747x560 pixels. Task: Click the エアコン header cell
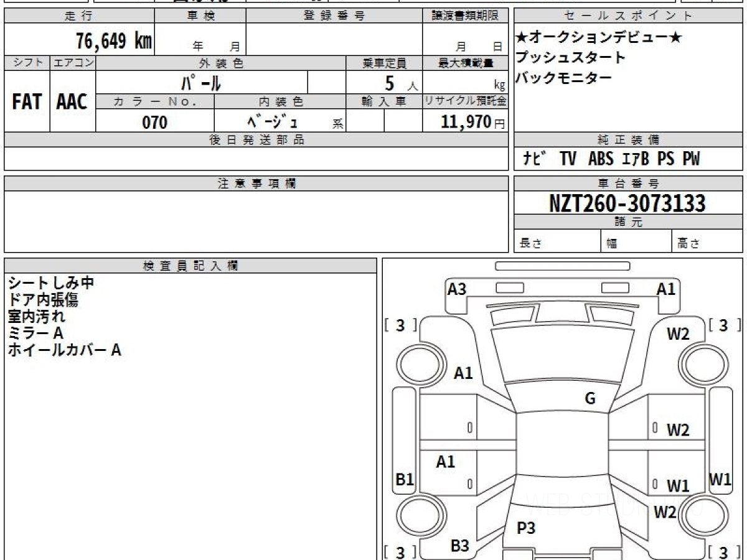(73, 63)
